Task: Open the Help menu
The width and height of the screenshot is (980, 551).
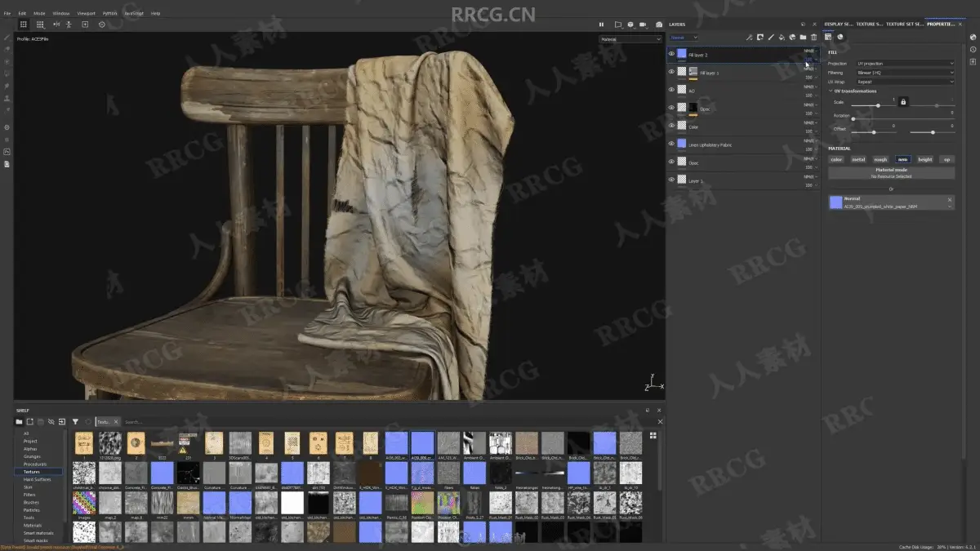Action: (x=155, y=13)
